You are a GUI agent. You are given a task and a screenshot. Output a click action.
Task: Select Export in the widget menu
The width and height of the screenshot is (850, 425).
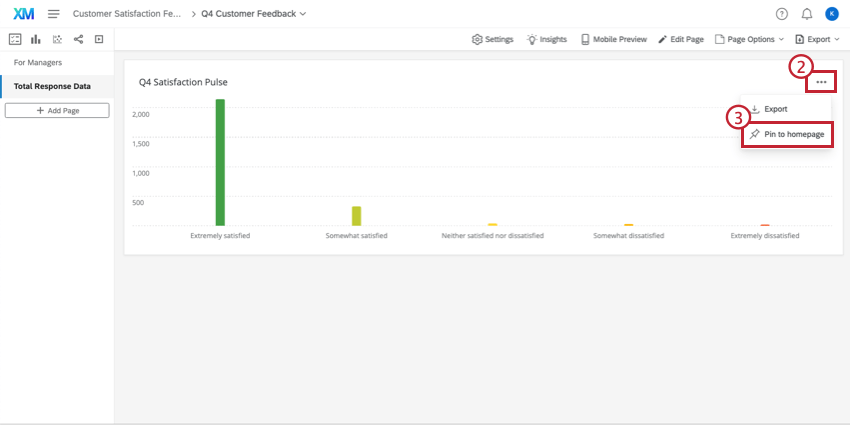(x=776, y=108)
